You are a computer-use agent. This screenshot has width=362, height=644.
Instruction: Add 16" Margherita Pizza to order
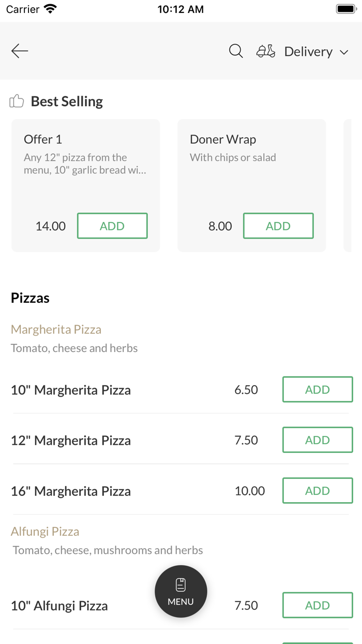tap(318, 491)
